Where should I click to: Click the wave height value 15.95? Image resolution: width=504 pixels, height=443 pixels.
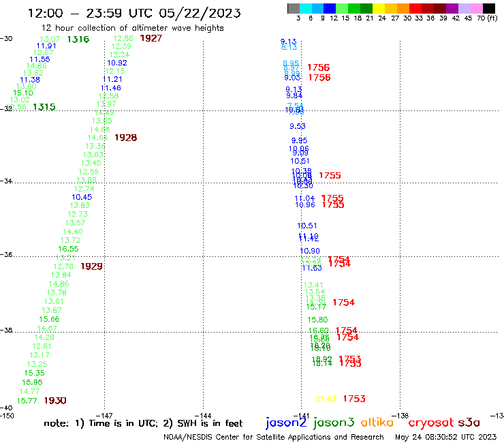pos(32,382)
